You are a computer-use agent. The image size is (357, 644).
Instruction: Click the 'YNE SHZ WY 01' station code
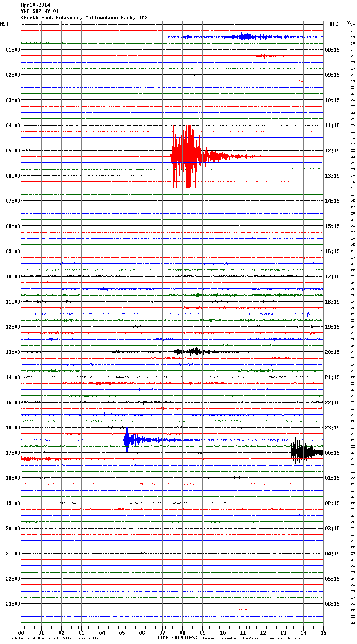40,11
